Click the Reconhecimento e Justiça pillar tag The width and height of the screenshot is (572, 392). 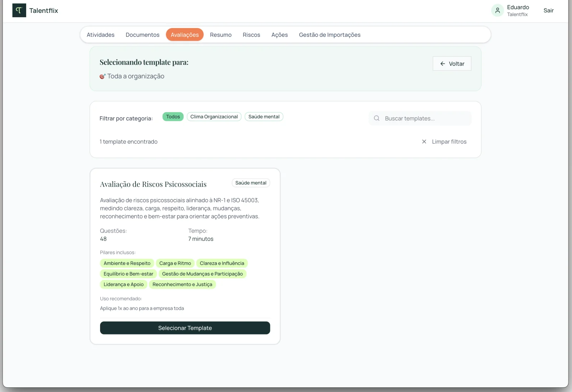tap(182, 284)
